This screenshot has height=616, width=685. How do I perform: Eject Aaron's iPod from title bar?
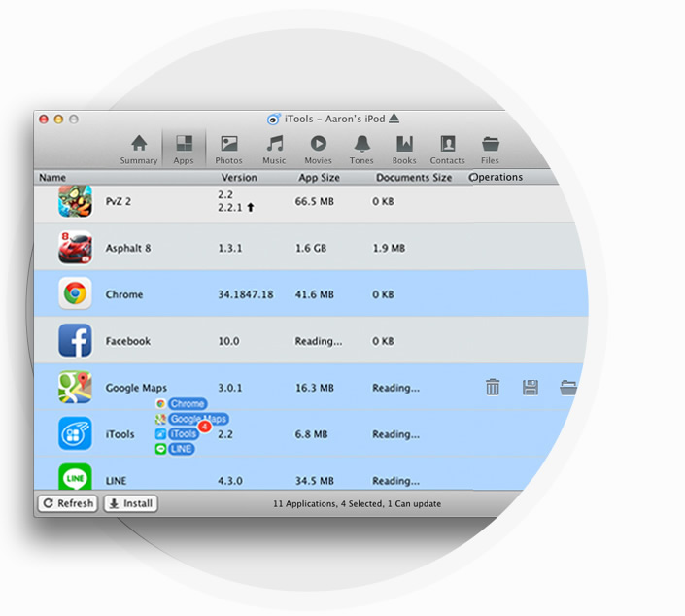click(394, 119)
